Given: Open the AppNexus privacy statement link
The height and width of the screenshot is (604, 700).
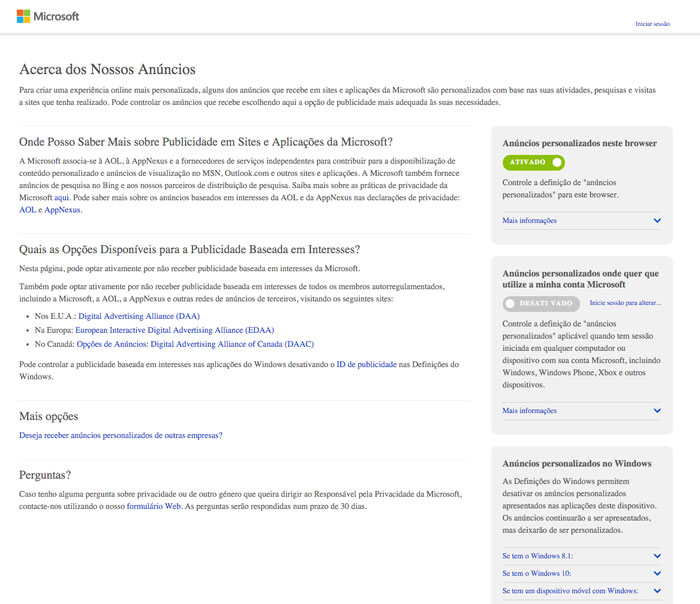Looking at the screenshot, I should point(62,210).
